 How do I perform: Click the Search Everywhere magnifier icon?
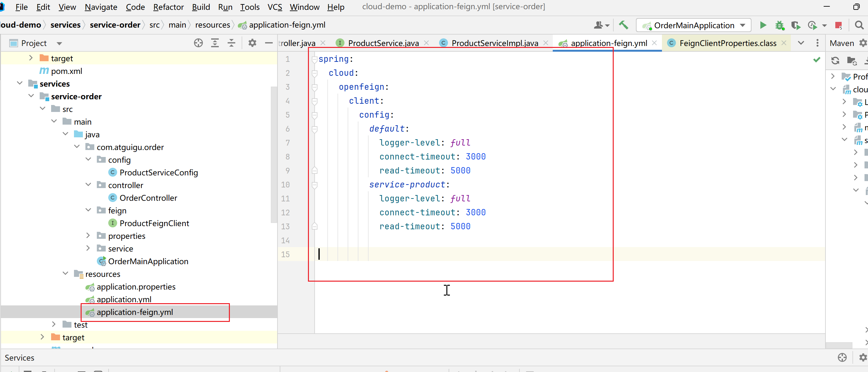859,25
